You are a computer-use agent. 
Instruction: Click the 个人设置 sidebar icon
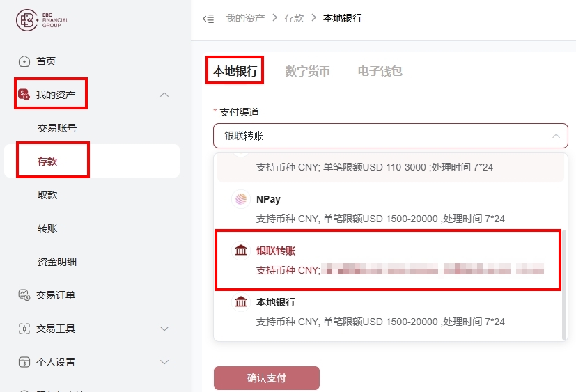[x=24, y=362]
